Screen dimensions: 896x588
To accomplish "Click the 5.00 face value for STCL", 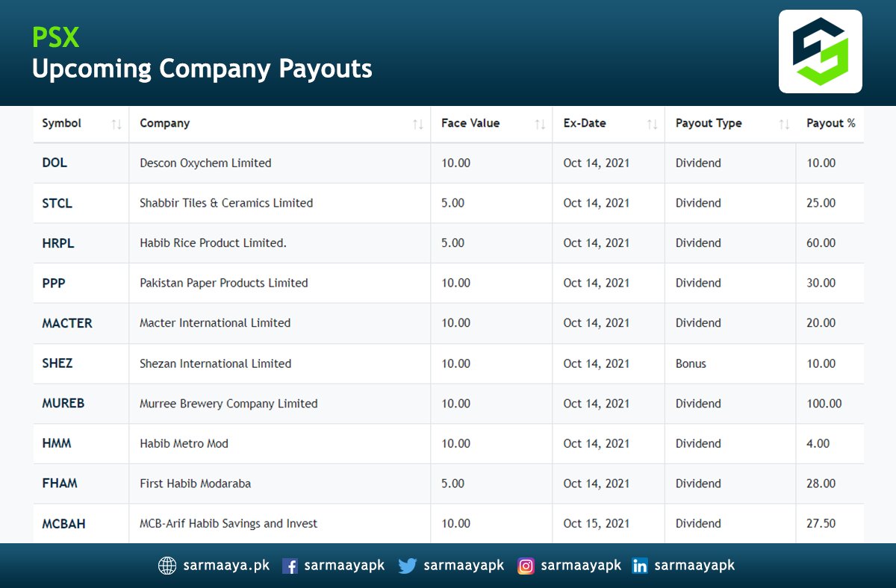I will (x=452, y=203).
